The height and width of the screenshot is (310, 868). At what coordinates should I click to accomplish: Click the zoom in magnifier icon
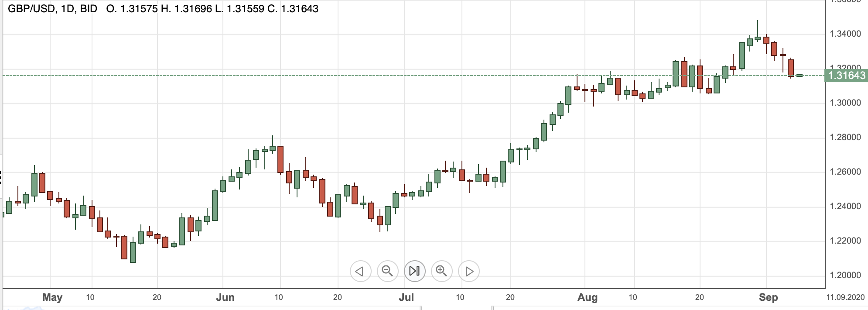point(442,271)
